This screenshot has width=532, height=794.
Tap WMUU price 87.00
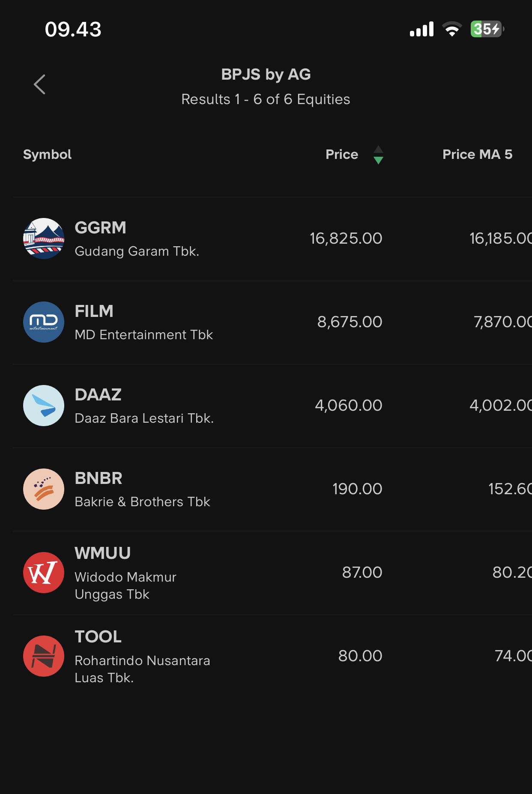pos(362,573)
